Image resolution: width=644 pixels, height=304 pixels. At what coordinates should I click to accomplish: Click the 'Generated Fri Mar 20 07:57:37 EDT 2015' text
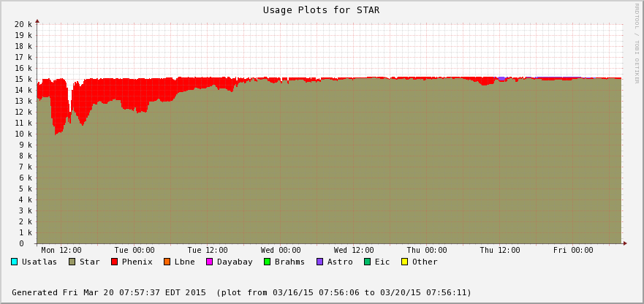point(109,292)
